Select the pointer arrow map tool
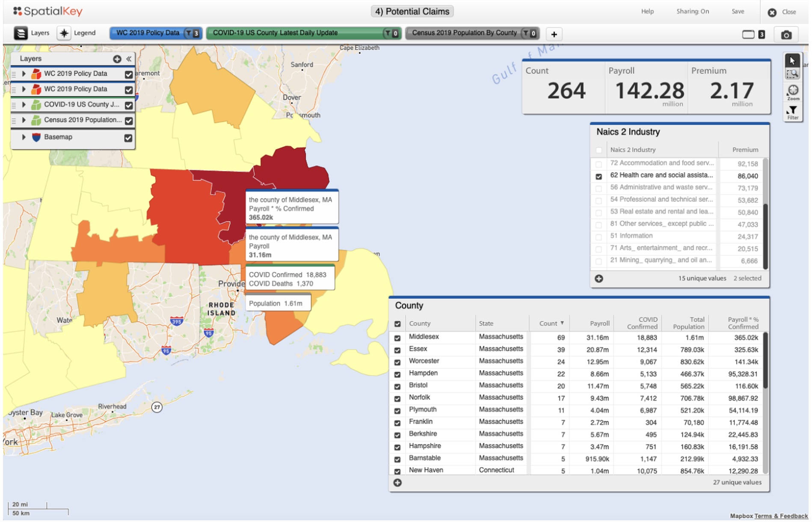Image resolution: width=812 pixels, height=522 pixels. (x=792, y=60)
